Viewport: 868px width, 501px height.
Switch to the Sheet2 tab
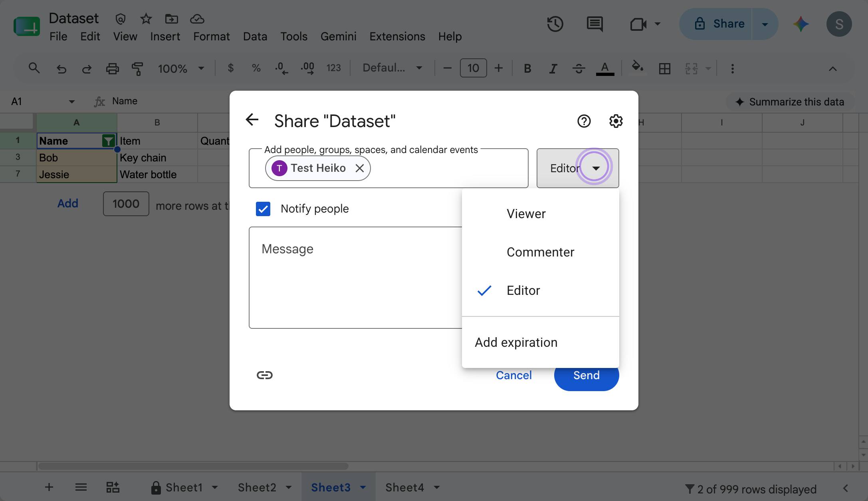click(x=257, y=487)
